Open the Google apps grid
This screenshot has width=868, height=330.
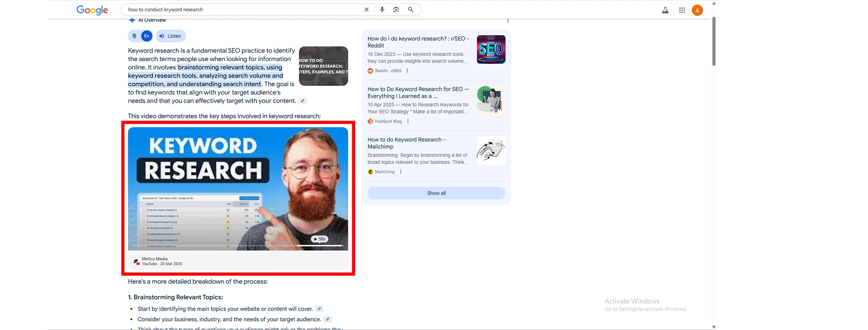coord(682,10)
